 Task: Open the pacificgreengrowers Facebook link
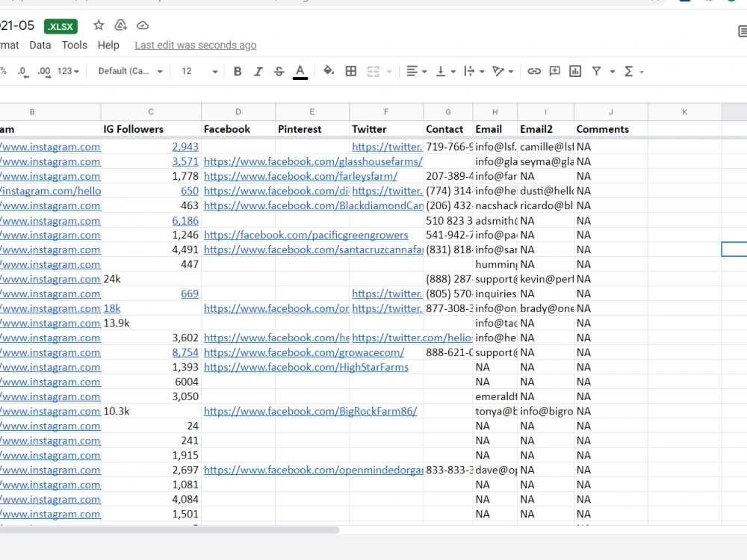[306, 234]
